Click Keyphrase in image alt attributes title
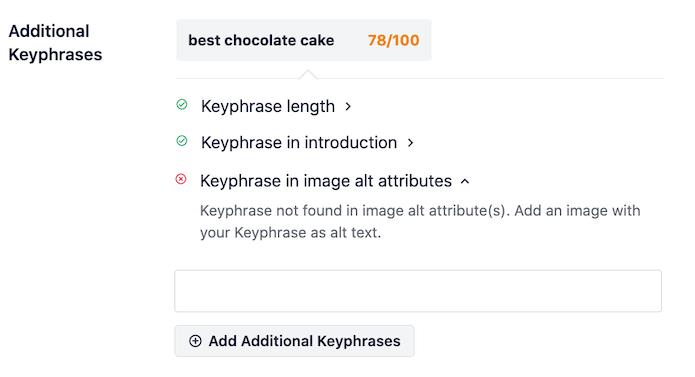Screen dimensions: 695x377 pyautogui.click(x=326, y=181)
